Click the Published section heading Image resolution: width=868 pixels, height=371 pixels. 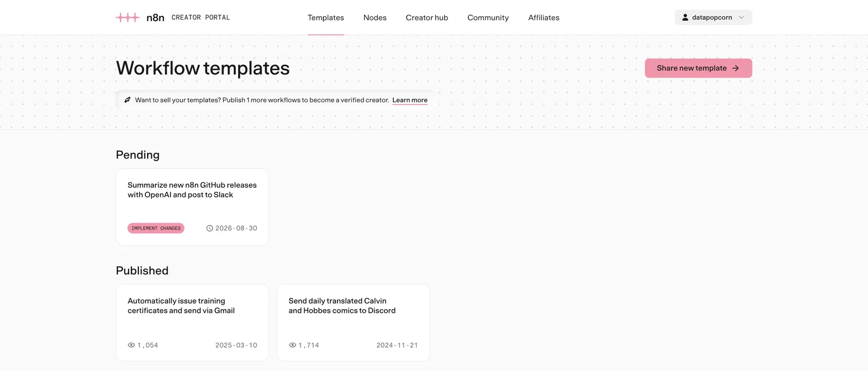tap(142, 271)
